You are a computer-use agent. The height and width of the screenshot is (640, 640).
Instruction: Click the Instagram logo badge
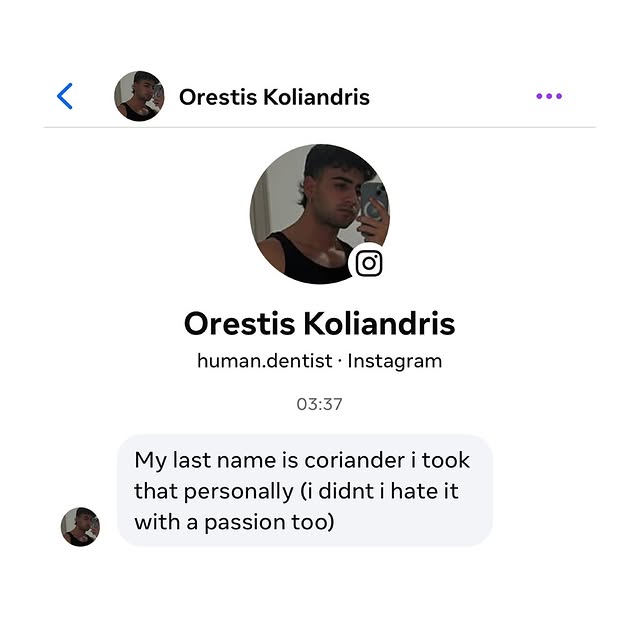click(369, 263)
